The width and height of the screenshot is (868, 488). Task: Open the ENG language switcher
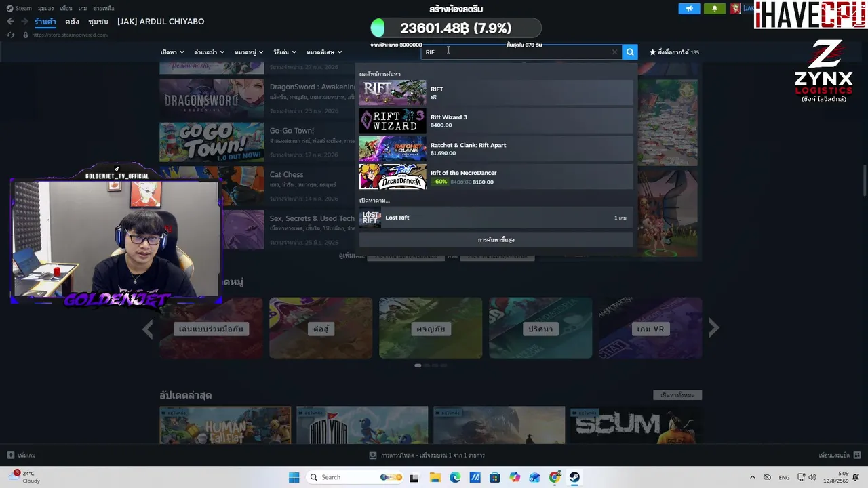[784, 477]
